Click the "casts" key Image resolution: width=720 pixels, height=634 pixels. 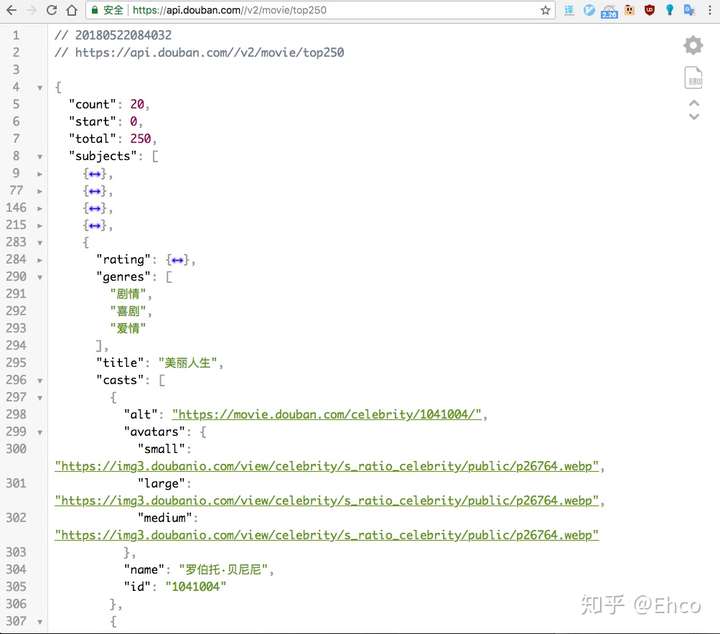pyautogui.click(x=120, y=380)
